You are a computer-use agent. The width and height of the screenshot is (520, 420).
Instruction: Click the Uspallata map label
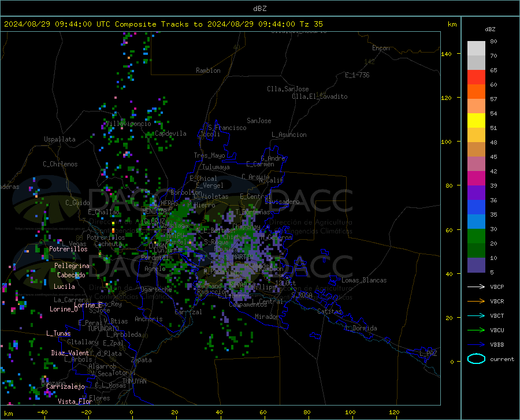coord(60,139)
